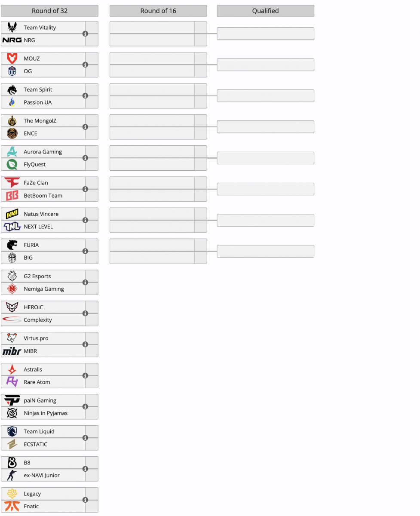Click the FaZe Clan logo icon

tap(12, 183)
